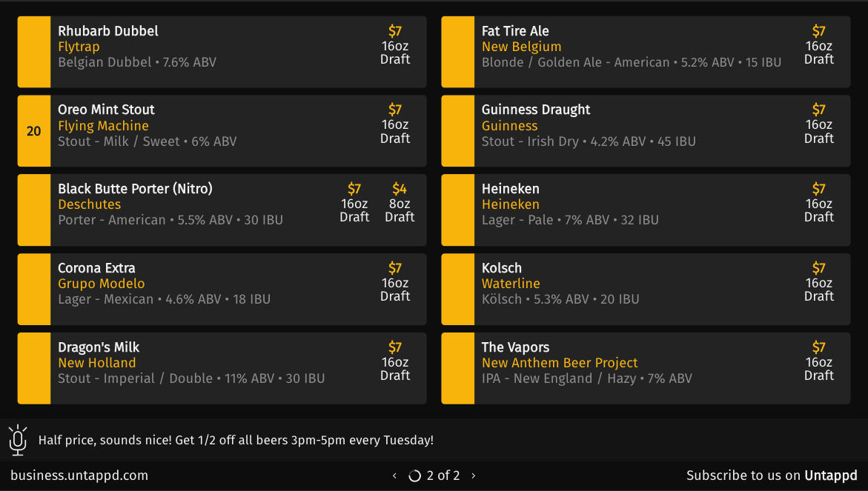Go to previous menu page arrow
868x491 pixels.
click(x=394, y=475)
